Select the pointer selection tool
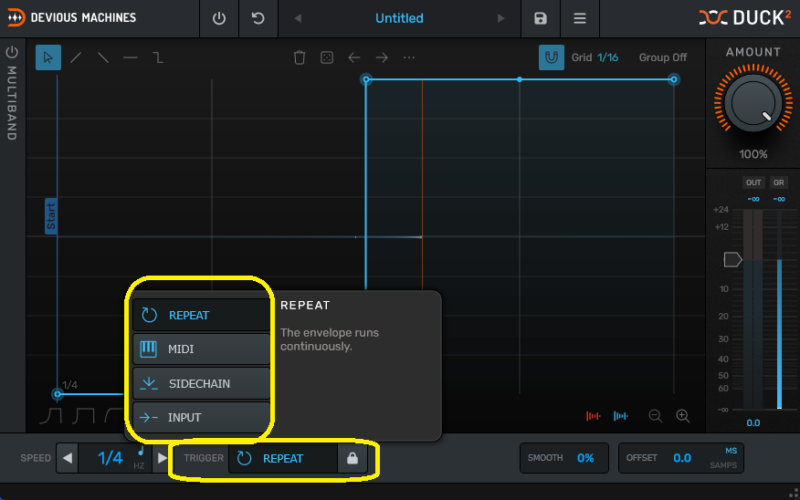 click(x=48, y=57)
